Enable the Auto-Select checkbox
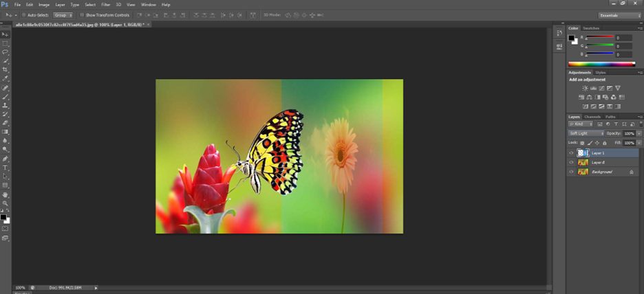Image resolution: width=644 pixels, height=294 pixels. (x=24, y=15)
